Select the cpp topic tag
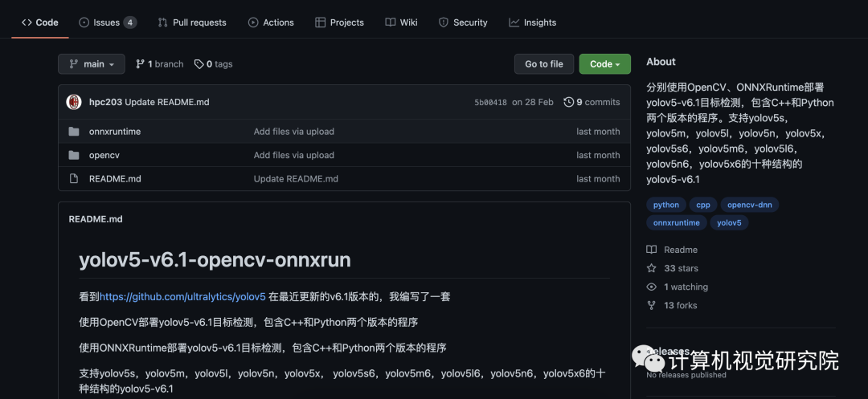 tap(703, 205)
